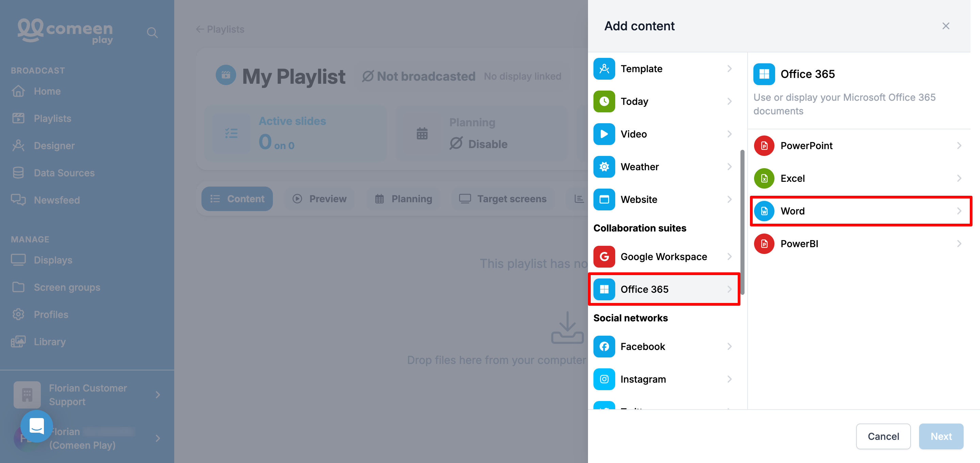Click the Cancel button
This screenshot has width=980, height=463.
(883, 436)
